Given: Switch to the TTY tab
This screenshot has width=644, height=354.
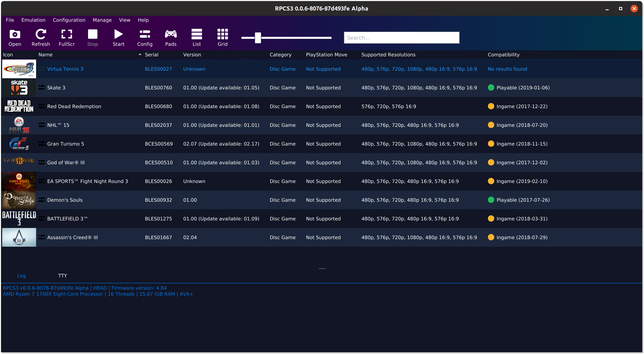Looking at the screenshot, I should point(62,276).
